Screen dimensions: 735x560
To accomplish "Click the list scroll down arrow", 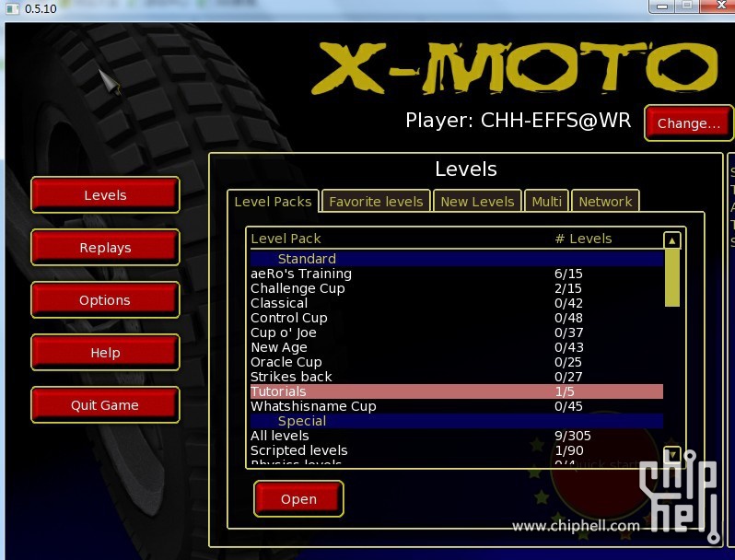I will (671, 454).
